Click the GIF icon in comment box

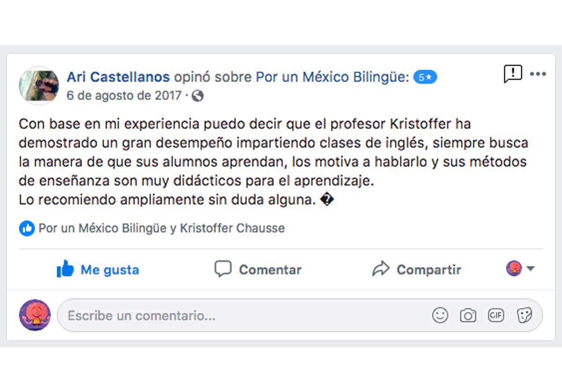click(496, 316)
